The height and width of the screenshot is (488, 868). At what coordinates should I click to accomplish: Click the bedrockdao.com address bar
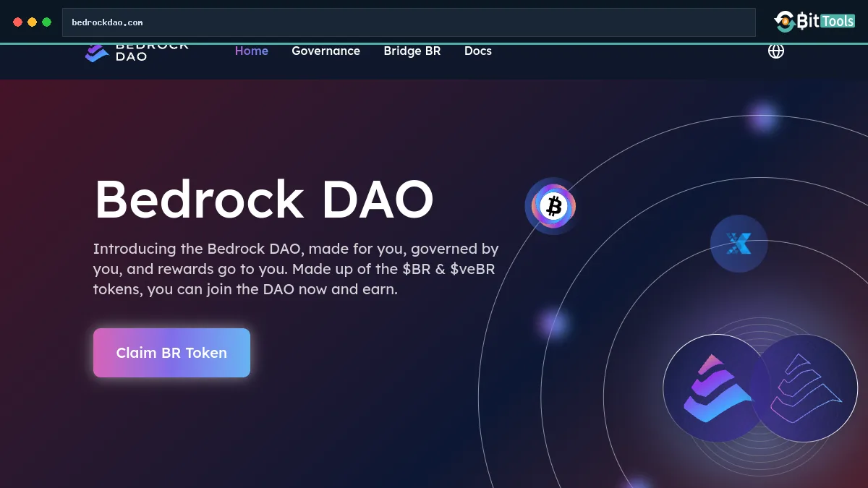click(409, 22)
